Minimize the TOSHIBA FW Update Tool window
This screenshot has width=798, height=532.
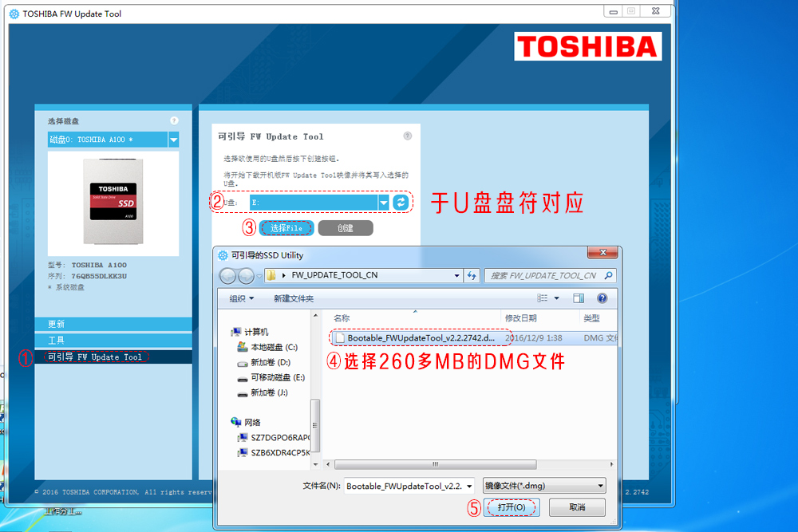pyautogui.click(x=613, y=11)
